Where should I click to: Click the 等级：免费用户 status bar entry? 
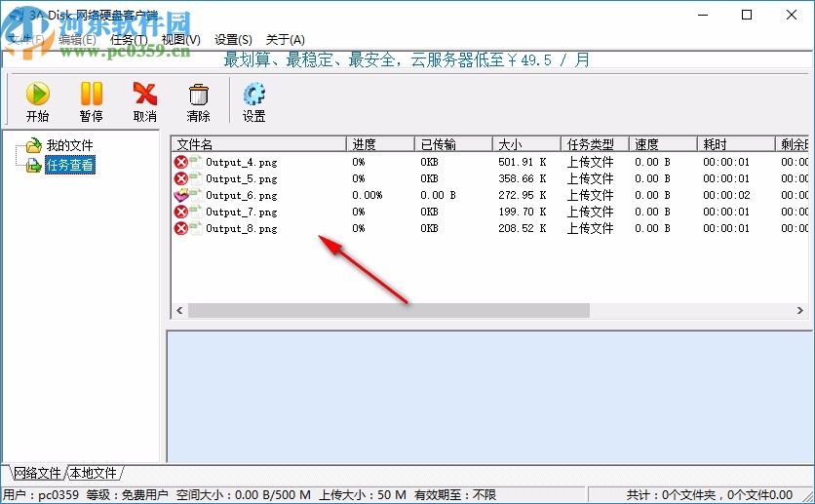coord(127,494)
